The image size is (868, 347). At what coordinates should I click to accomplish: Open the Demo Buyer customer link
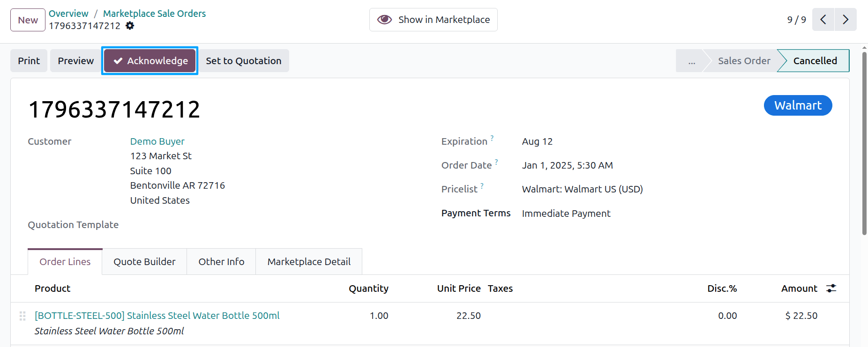157,141
